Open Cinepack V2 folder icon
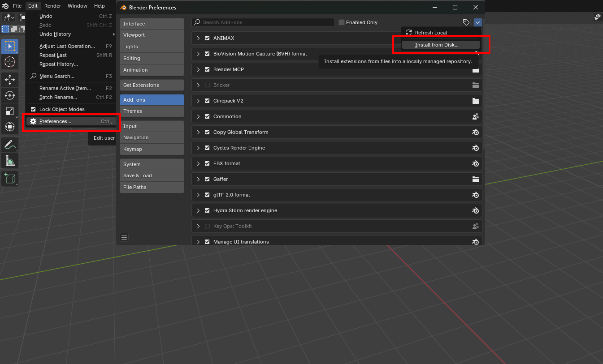Screen dimensions: 603x364 point(475,101)
